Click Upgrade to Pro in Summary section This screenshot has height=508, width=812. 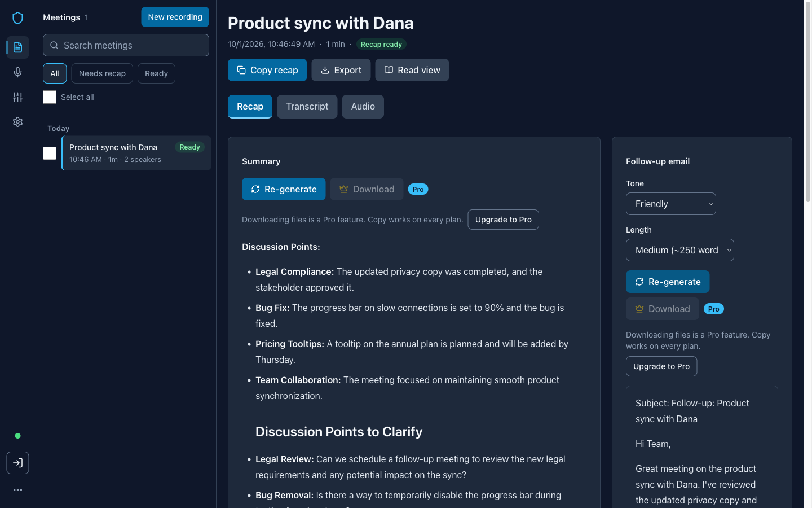[504, 220]
